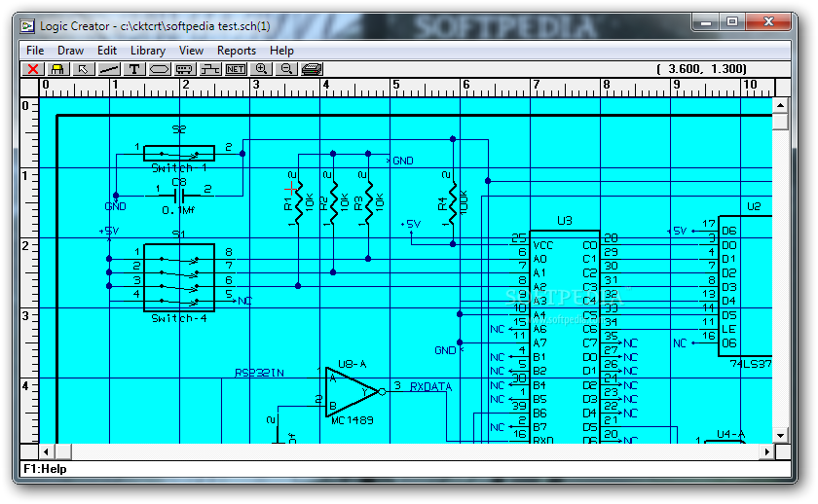This screenshot has width=818, height=504.
Task: Click the horizontal scrollbar thumb
Action: [x=62, y=451]
